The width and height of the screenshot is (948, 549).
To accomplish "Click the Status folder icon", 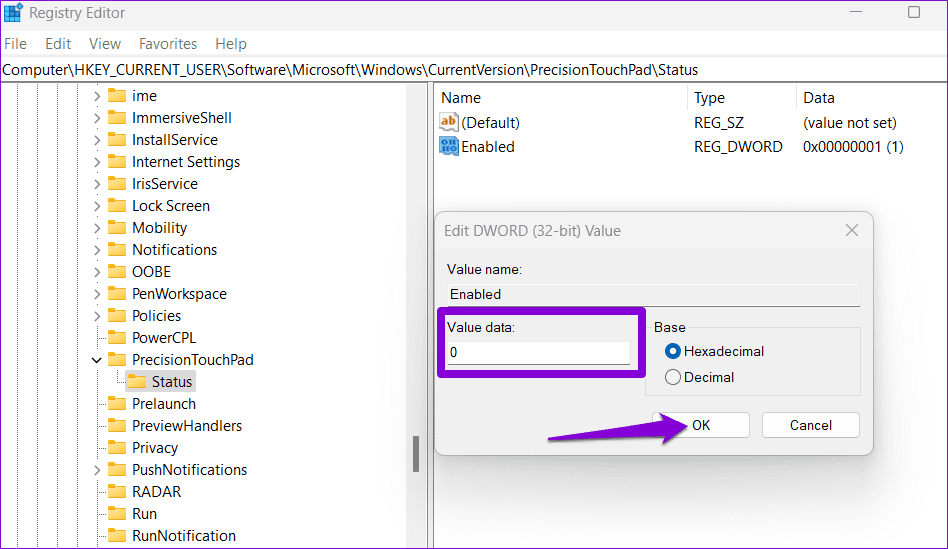I will tap(136, 382).
